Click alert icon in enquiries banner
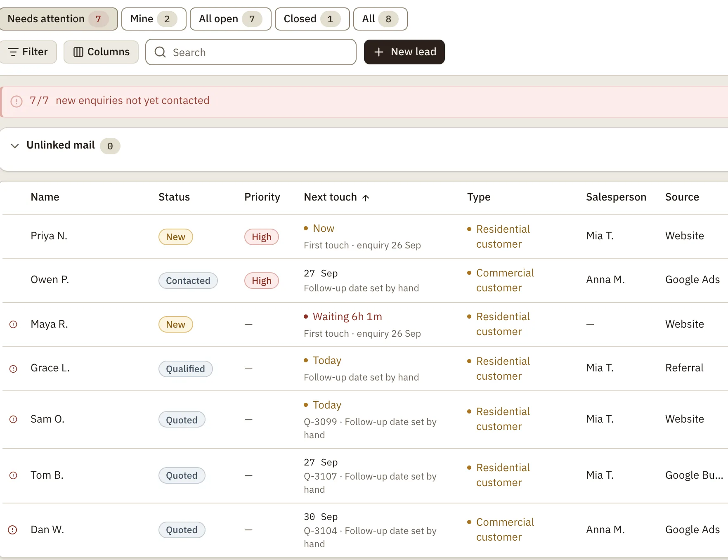The height and width of the screenshot is (560, 728). click(17, 101)
